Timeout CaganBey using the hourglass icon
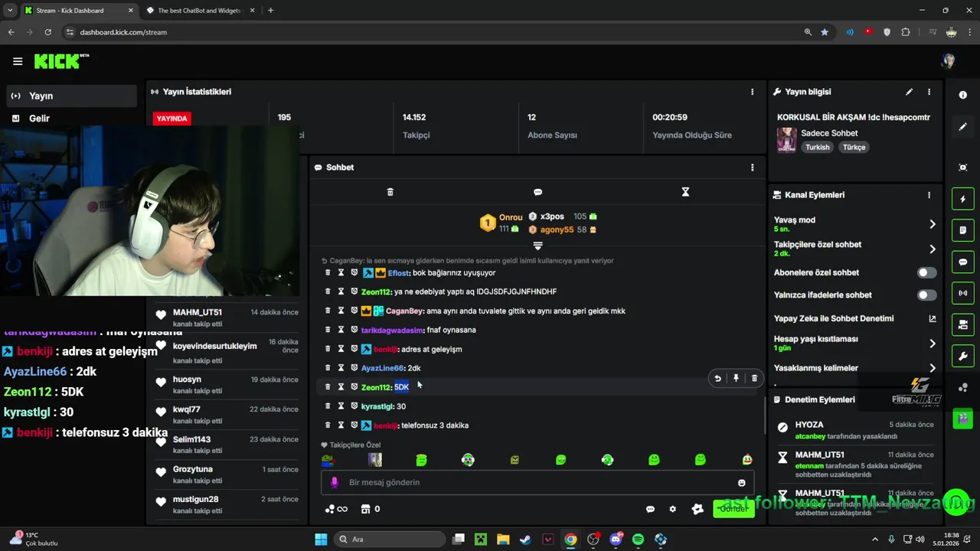 pos(341,311)
